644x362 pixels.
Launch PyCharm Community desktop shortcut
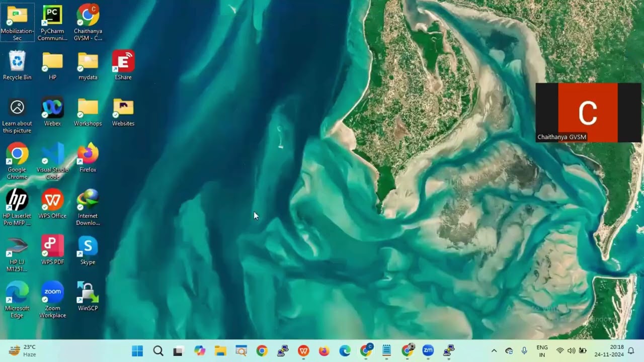click(x=52, y=23)
